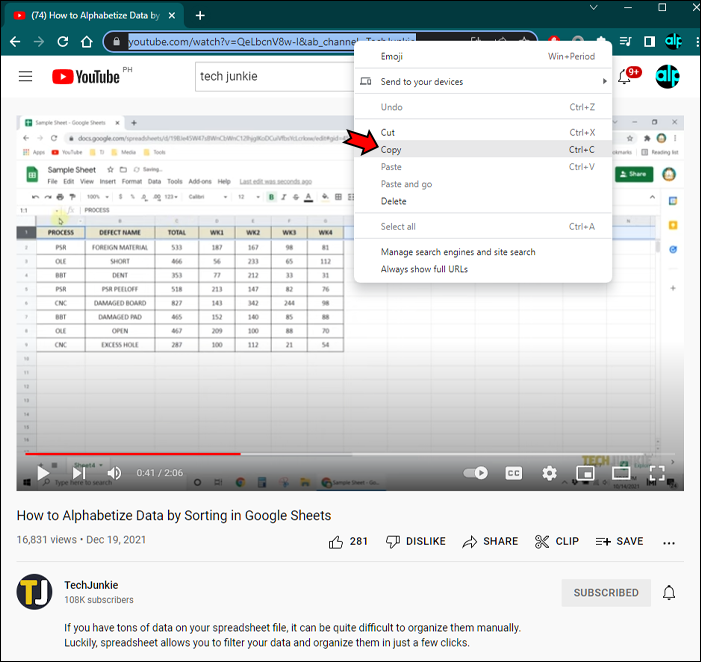Enter full screen mode
The width and height of the screenshot is (701, 662).
coord(657,473)
